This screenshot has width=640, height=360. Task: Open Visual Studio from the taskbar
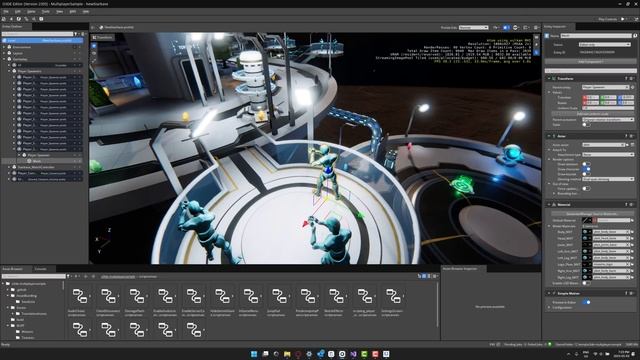[x=353, y=354]
